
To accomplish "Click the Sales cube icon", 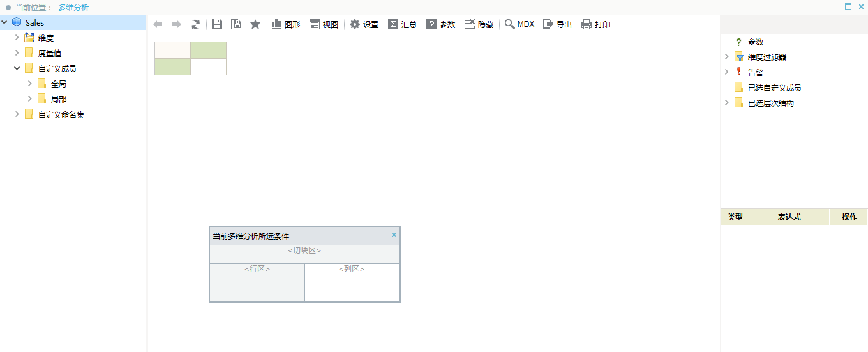I will click(x=17, y=22).
